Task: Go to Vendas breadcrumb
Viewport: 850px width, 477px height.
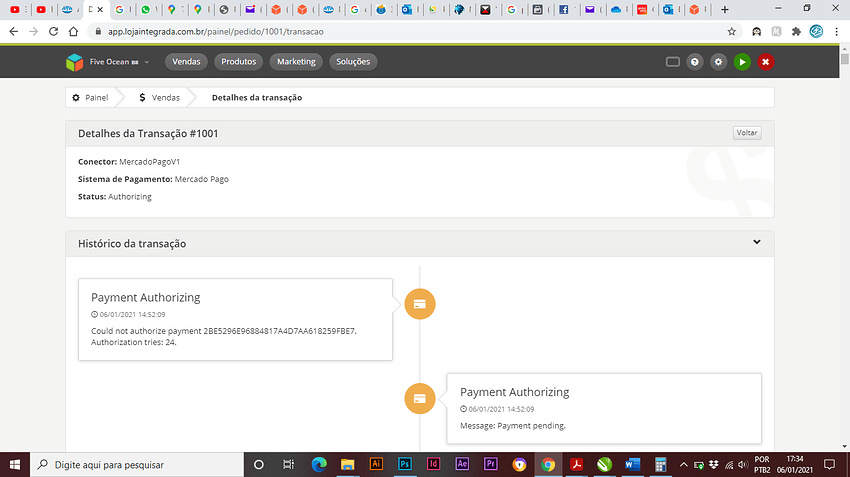Action: pyautogui.click(x=159, y=98)
